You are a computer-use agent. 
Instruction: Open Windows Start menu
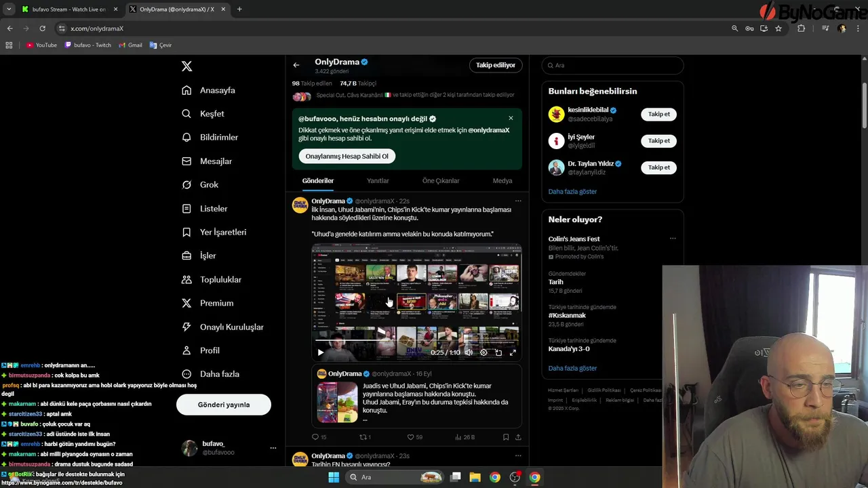tap(334, 477)
